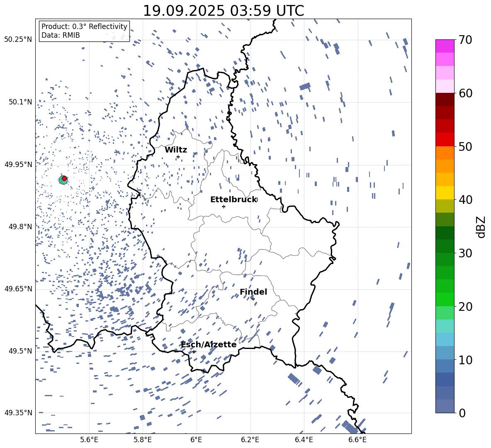Select the Ettelbruck city label
This screenshot has width=491, height=448.
click(x=233, y=200)
